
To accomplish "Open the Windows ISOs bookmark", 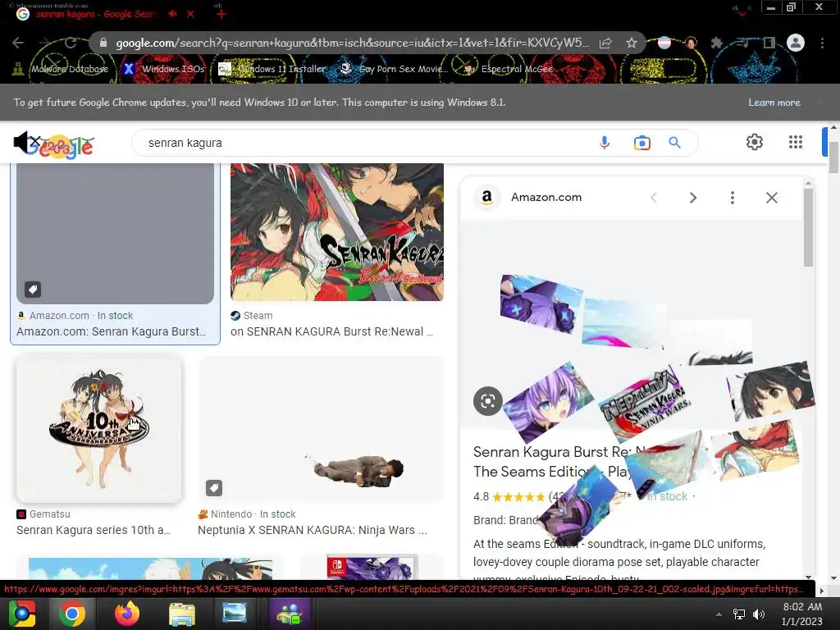I will [164, 69].
